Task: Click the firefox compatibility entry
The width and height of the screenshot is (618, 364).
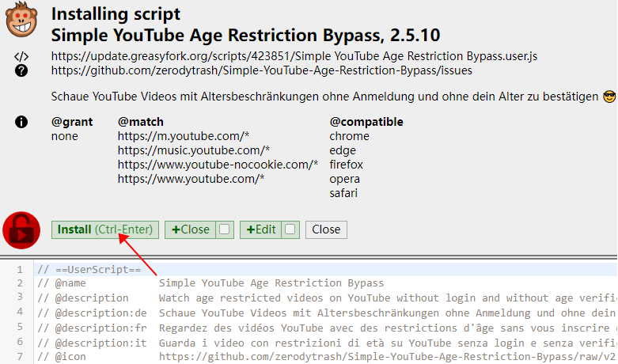Action: pyautogui.click(x=346, y=165)
